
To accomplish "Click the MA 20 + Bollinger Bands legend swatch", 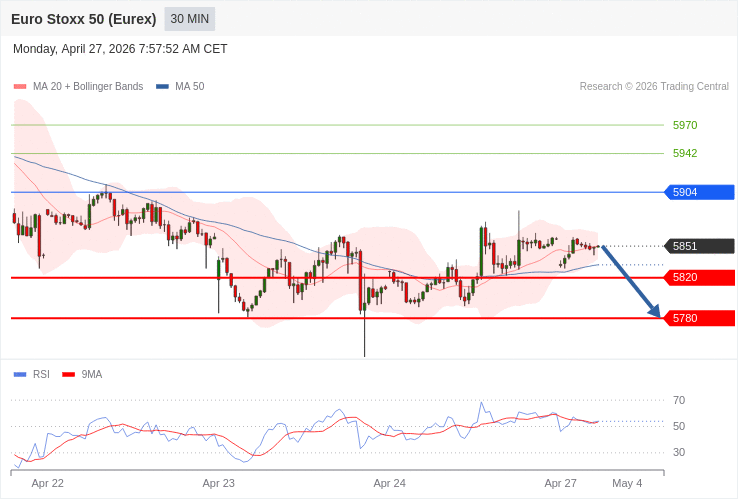I will pos(20,87).
